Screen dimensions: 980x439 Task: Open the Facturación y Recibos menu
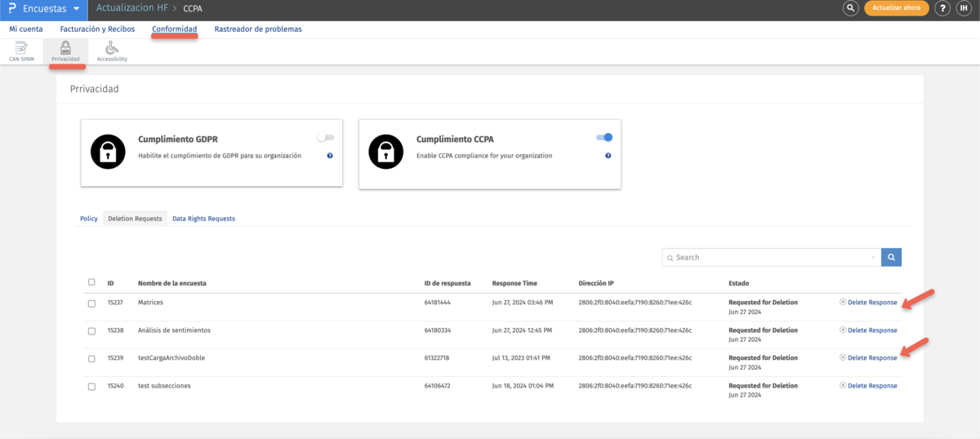[x=97, y=29]
